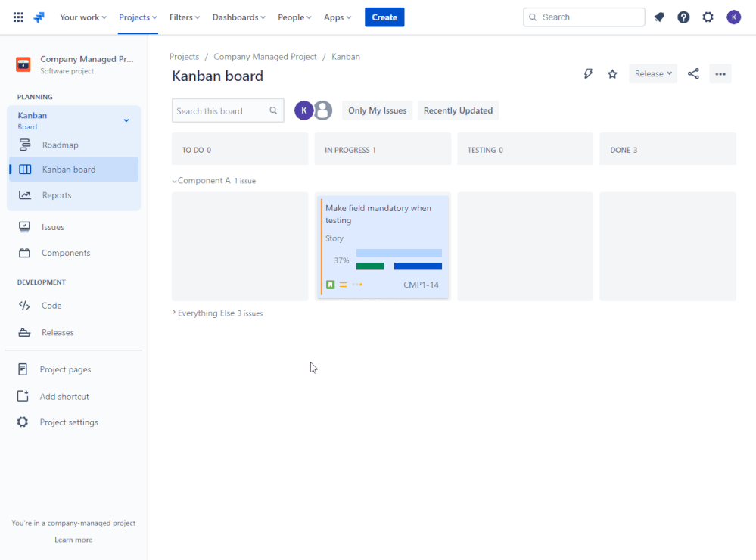
Task: Open the board more options ellipsis
Action: point(720,74)
